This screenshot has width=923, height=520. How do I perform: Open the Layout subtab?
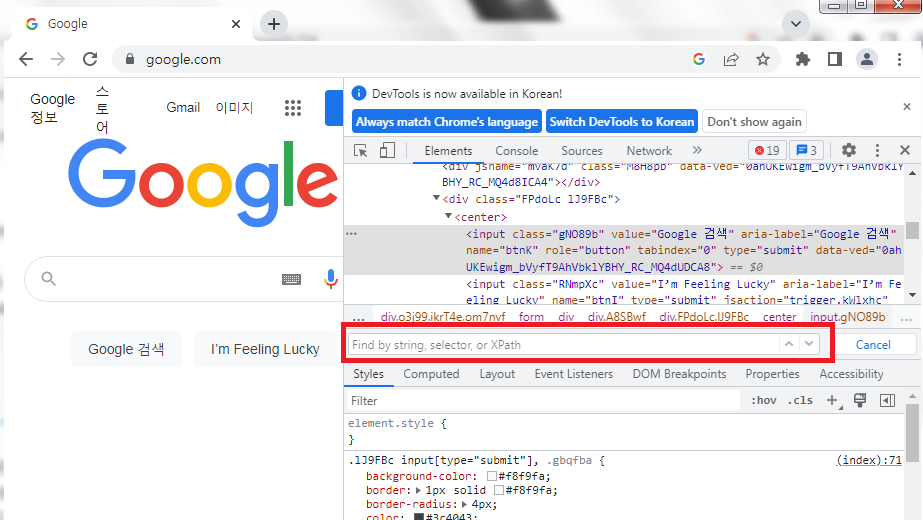click(x=497, y=374)
